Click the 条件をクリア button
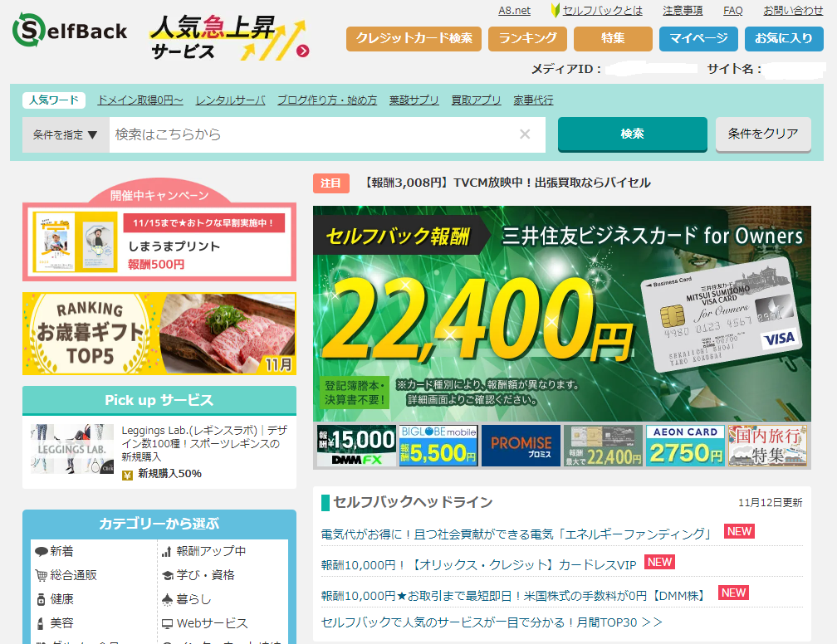Image resolution: width=837 pixels, height=644 pixels. click(x=763, y=134)
